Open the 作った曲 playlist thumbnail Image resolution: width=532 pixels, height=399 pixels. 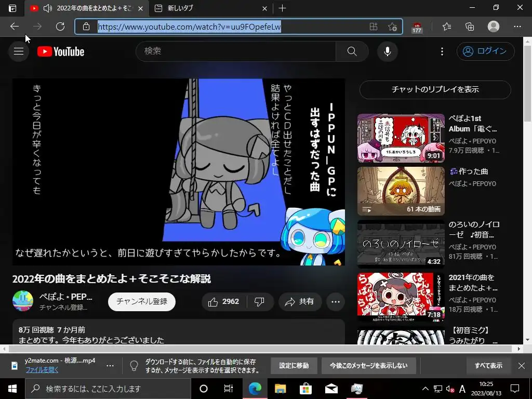(401, 191)
